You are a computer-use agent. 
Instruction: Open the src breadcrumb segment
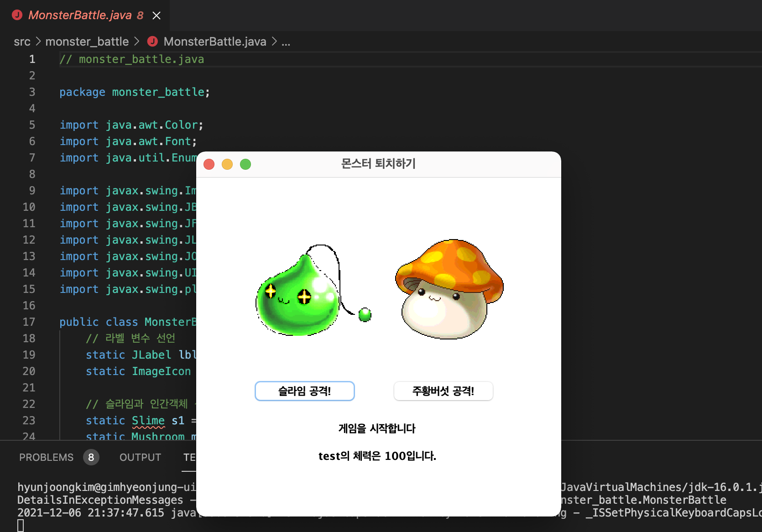(22, 42)
